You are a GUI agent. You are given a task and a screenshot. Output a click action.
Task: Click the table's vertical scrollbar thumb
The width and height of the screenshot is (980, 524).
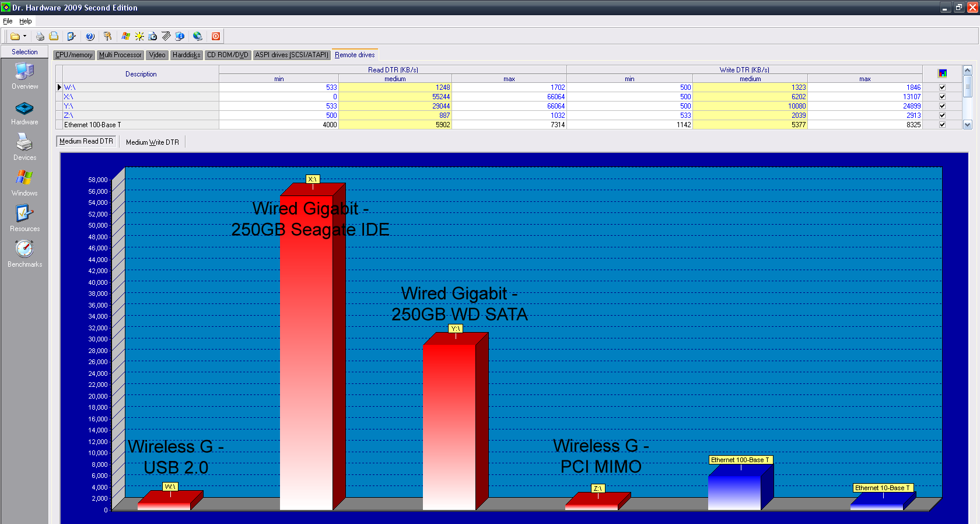pyautogui.click(x=967, y=86)
